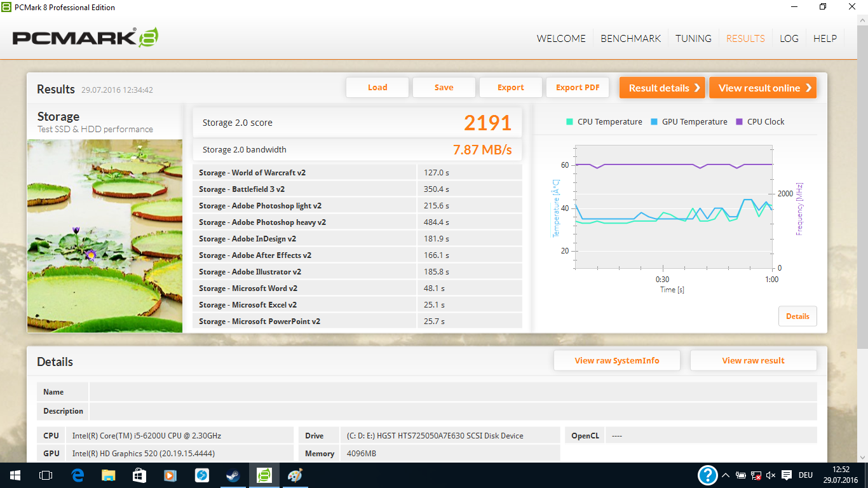Open the Action Center notifications icon

pos(786,475)
